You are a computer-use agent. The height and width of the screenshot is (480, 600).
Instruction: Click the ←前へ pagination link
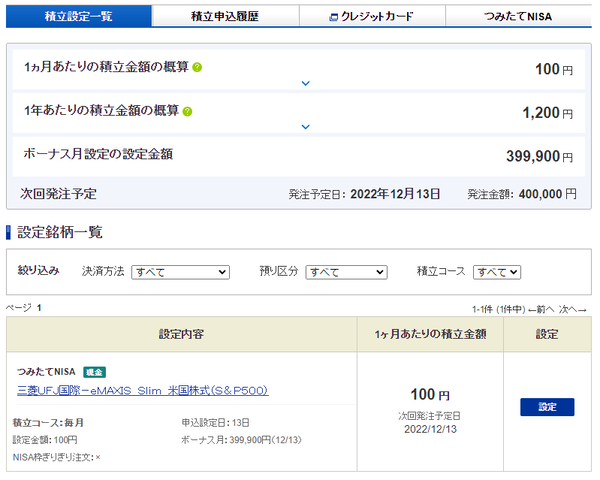click(x=541, y=309)
